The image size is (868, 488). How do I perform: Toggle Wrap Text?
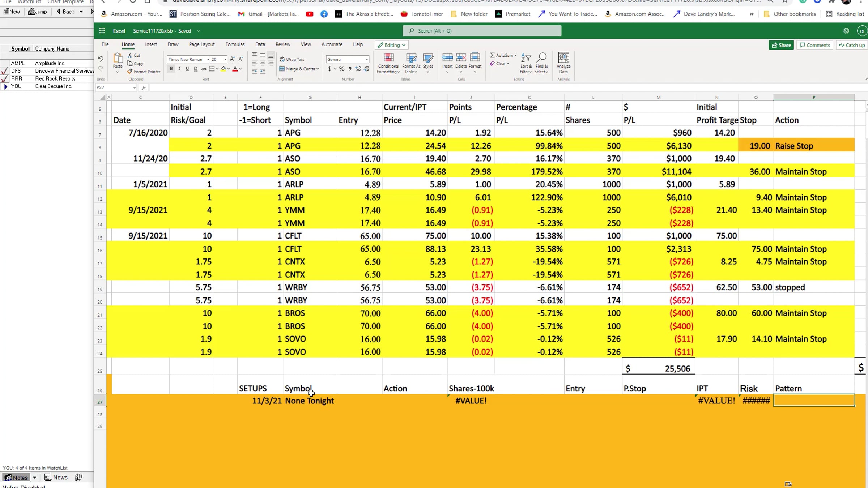(292, 59)
